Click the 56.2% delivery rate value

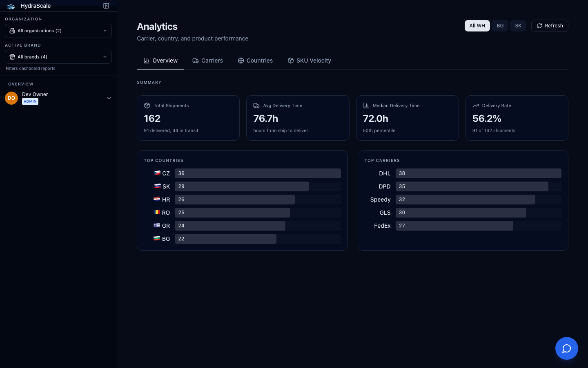[487, 119]
